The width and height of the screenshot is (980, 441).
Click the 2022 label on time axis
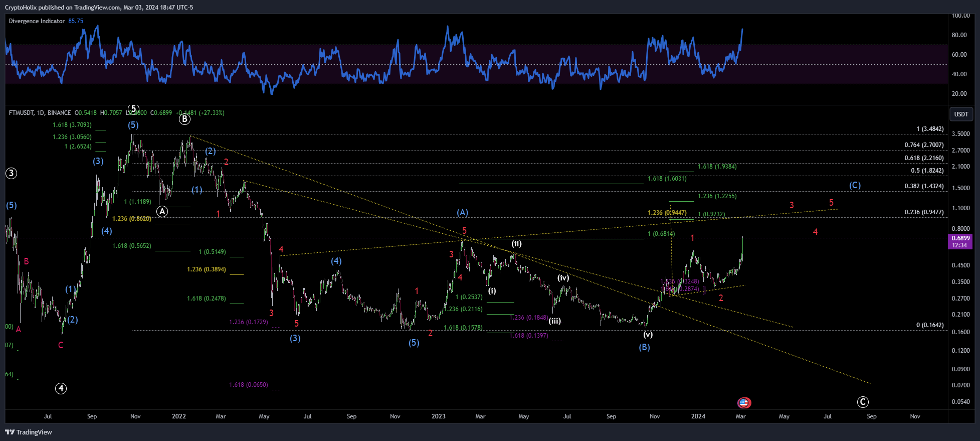point(178,416)
